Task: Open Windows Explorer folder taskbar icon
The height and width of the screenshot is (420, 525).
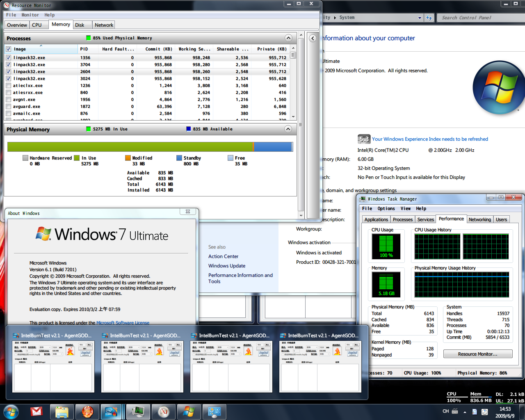Action: pyautogui.click(x=62, y=411)
